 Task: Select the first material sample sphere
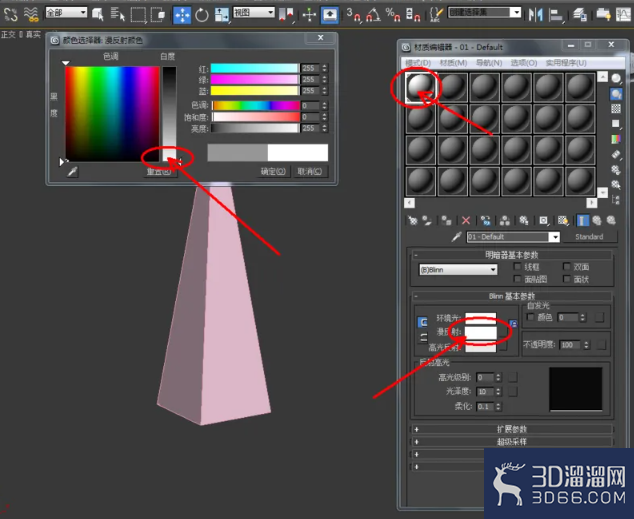pyautogui.click(x=421, y=87)
